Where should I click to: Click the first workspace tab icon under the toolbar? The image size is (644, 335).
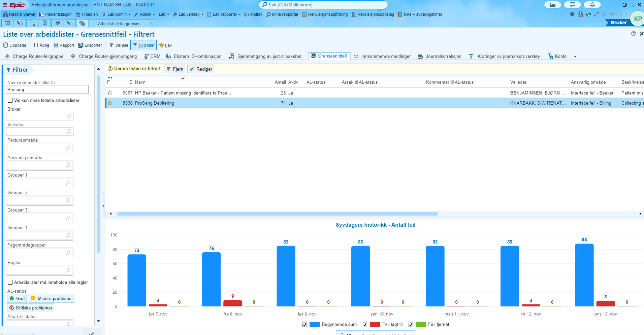[x=7, y=23]
